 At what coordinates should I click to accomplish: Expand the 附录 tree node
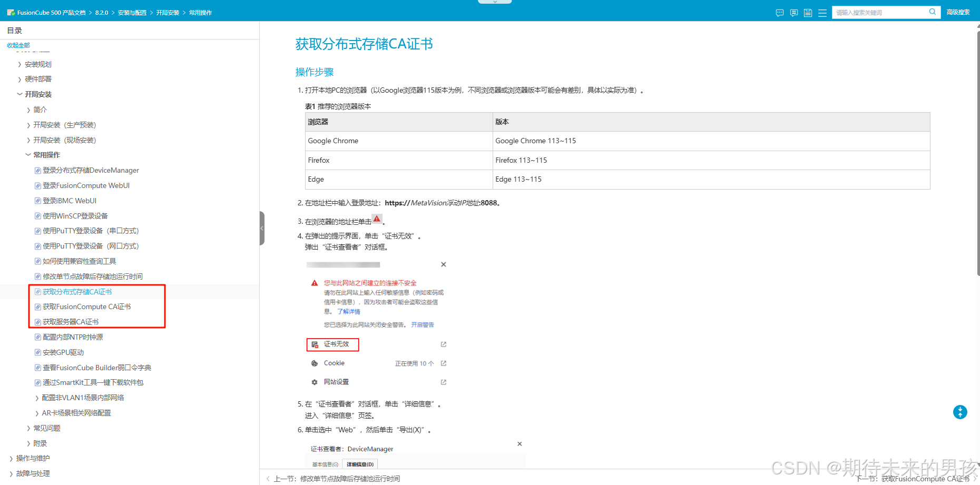pos(28,443)
